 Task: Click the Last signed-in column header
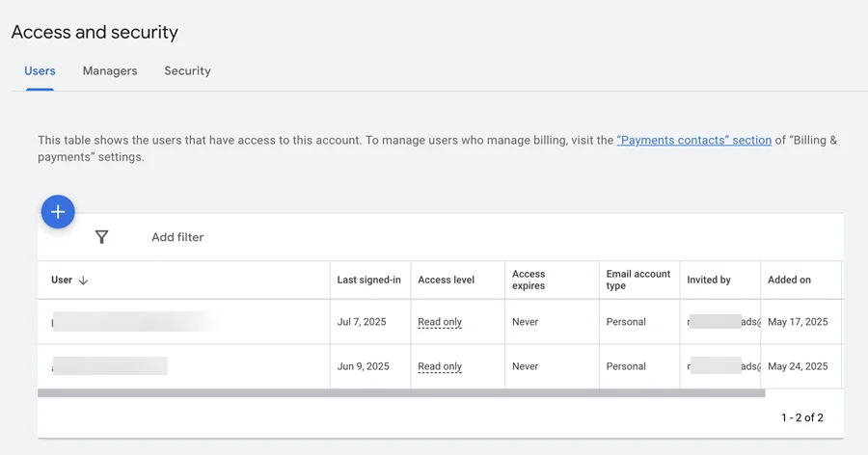click(x=368, y=281)
